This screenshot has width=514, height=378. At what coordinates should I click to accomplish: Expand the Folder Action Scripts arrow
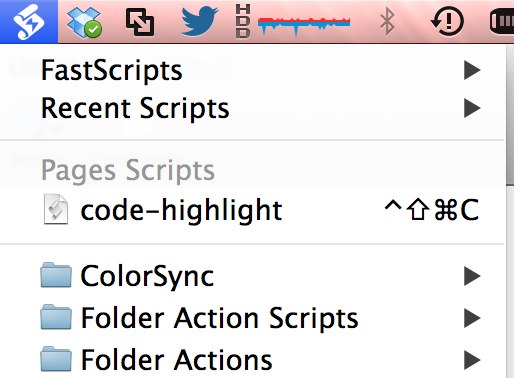tap(472, 318)
